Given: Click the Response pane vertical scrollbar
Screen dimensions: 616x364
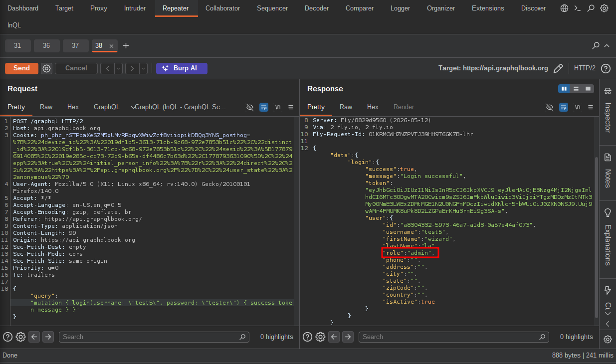Looking at the screenshot, I should click(x=596, y=237).
